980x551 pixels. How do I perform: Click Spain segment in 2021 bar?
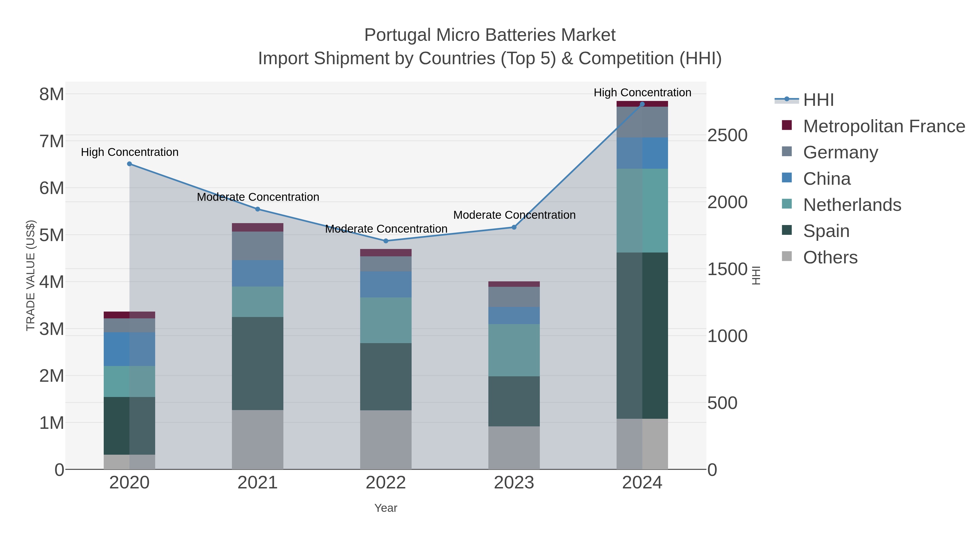pos(258,364)
